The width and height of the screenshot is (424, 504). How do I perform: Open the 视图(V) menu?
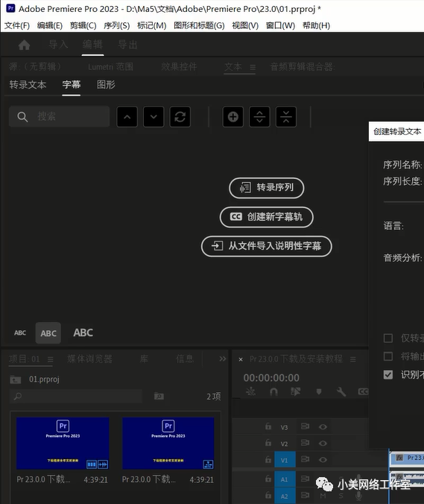[245, 25]
